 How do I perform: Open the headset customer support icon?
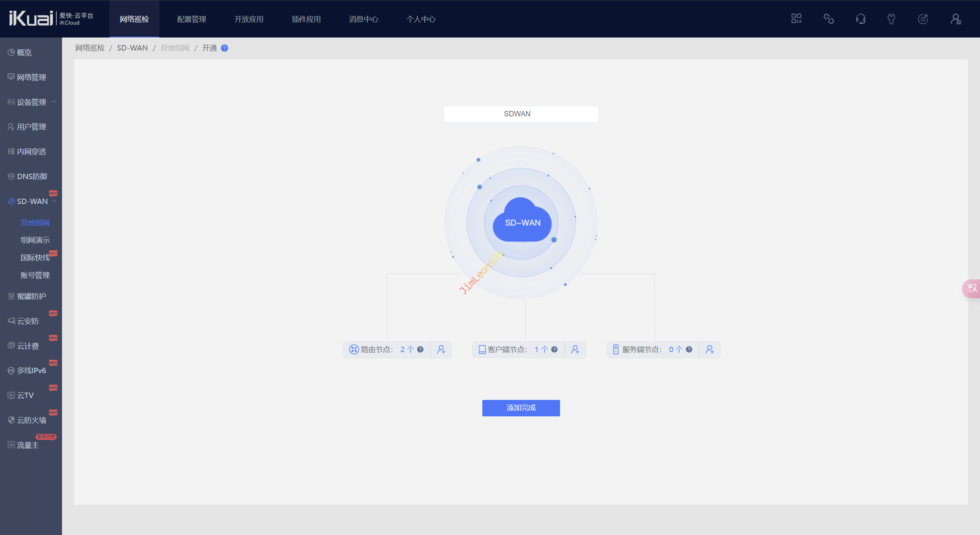pos(861,19)
